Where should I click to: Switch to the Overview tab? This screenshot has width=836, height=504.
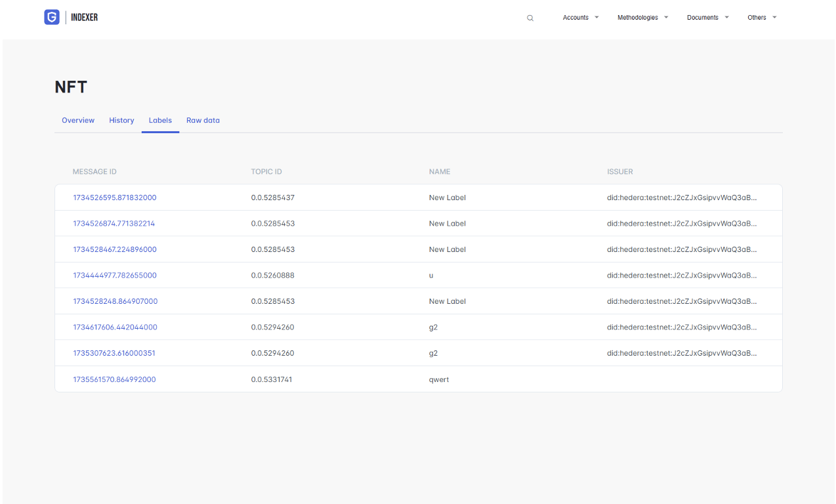click(x=78, y=121)
